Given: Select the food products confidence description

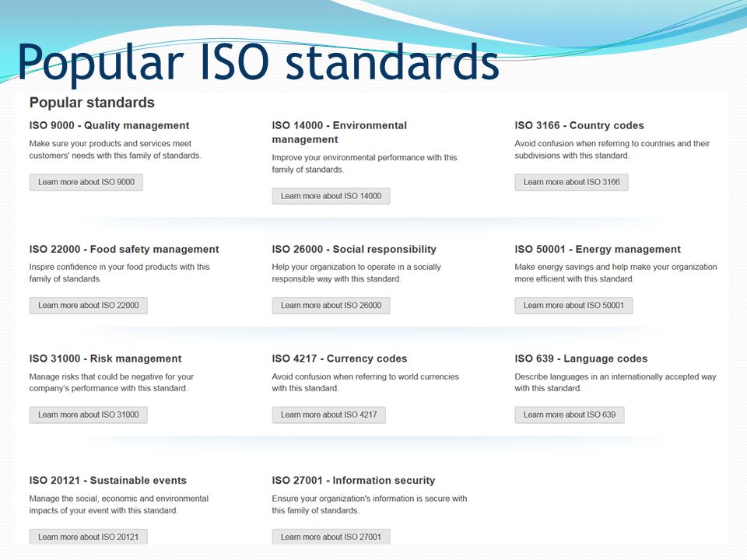Looking at the screenshot, I should 120,273.
